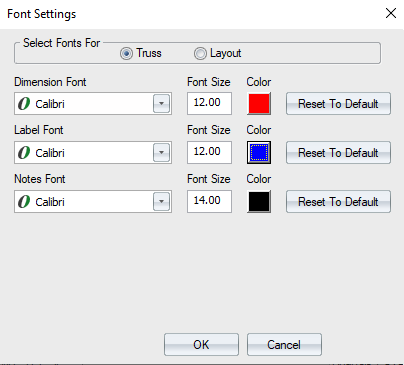Pick the black Notes Font color swatch
The width and height of the screenshot is (404, 365).
[x=259, y=202]
